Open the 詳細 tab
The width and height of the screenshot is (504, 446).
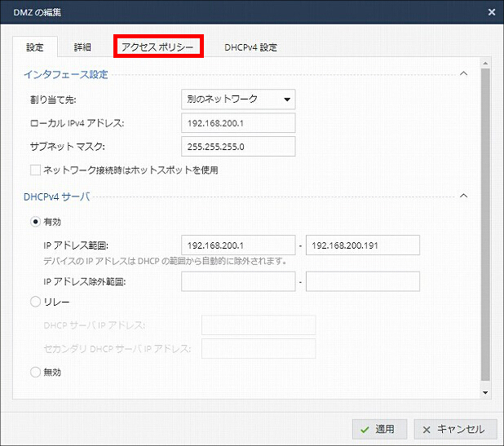[x=82, y=47]
